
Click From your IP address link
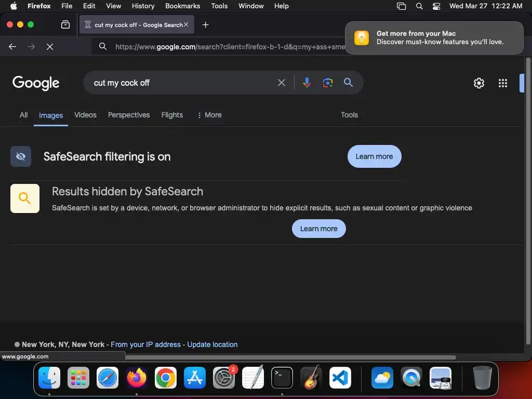(x=145, y=344)
